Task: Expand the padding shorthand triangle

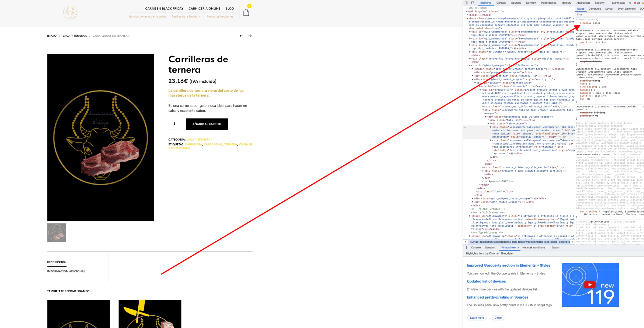Action: pos(593,93)
